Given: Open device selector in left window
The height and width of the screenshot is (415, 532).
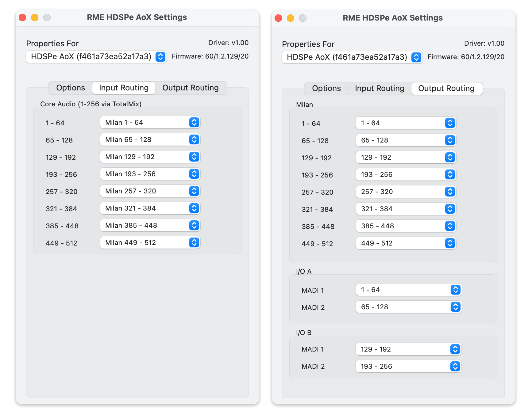Looking at the screenshot, I should 96,57.
